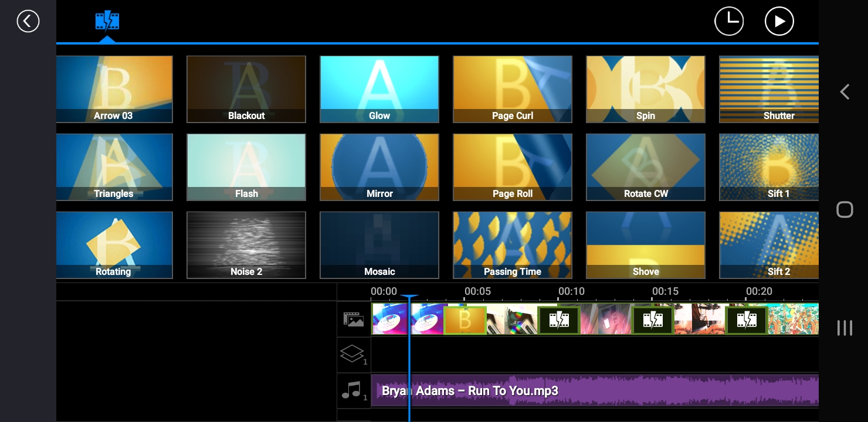Select the transition marker near 00:10
This screenshot has height=422, width=868.
tap(558, 320)
